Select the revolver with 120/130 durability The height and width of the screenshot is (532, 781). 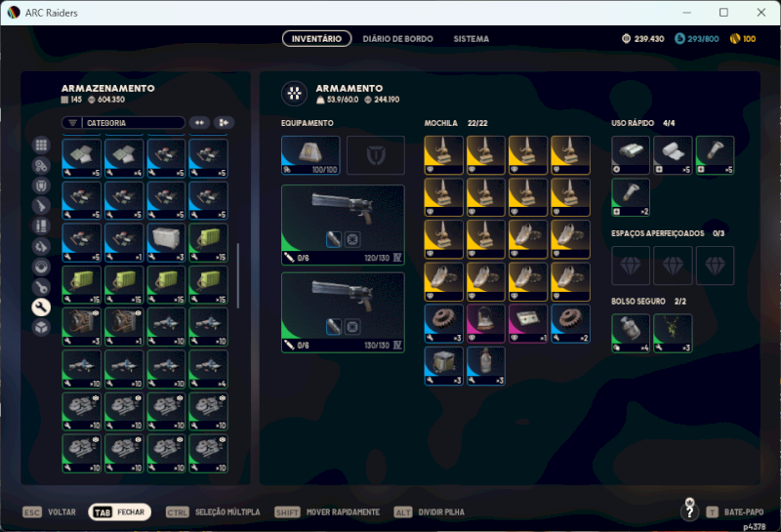coord(343,225)
